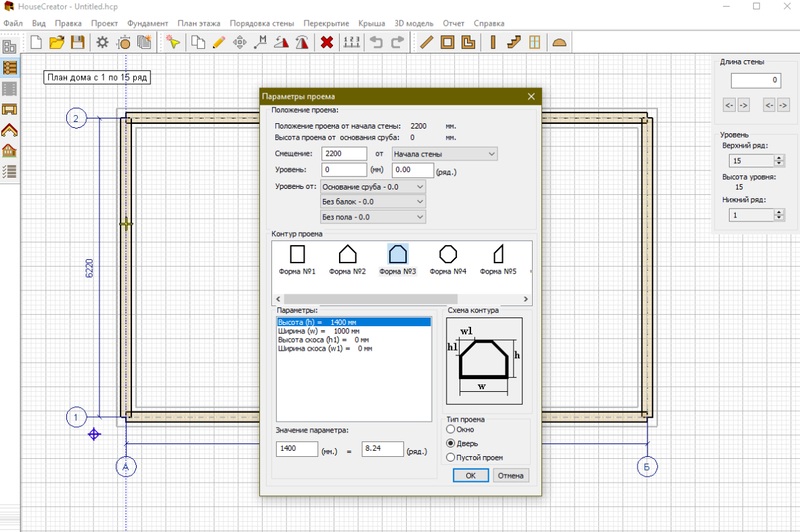Choose the four-arrow move tool

[239, 42]
